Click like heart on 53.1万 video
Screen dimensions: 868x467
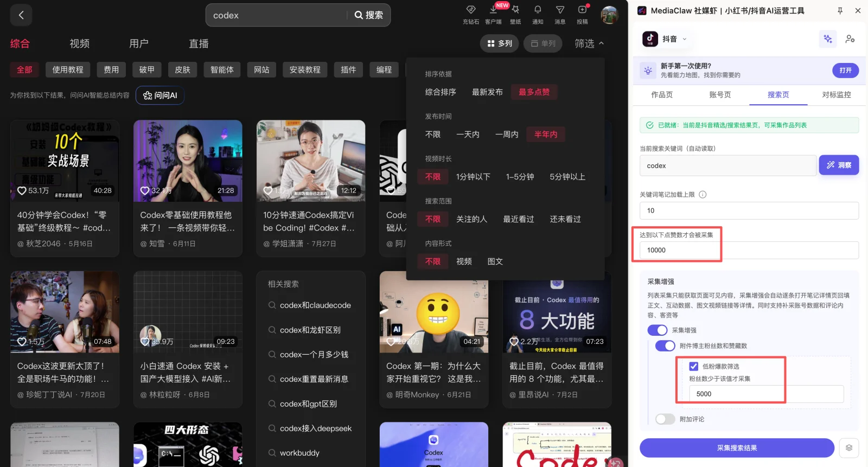point(22,190)
